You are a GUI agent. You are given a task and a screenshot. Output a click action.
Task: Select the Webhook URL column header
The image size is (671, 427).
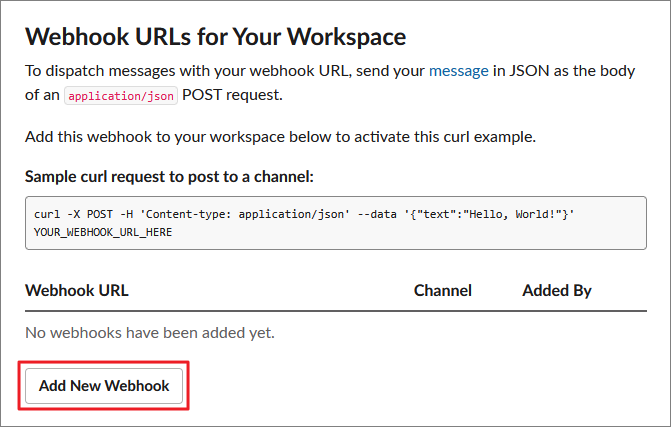pyautogui.click(x=77, y=291)
